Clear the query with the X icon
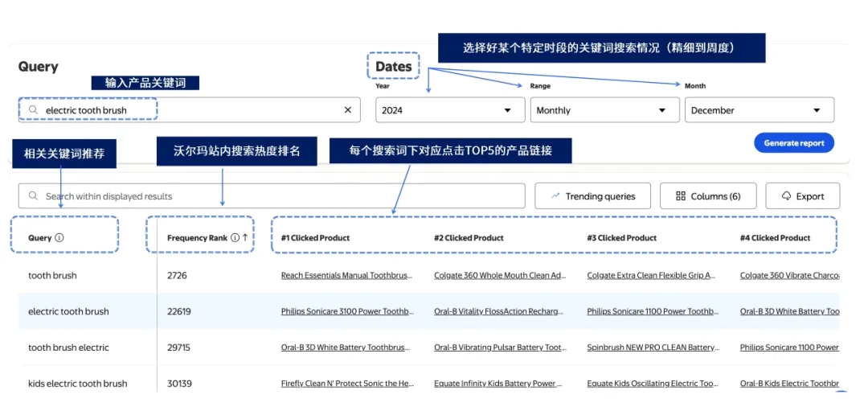The height and width of the screenshot is (407, 868). pos(348,109)
